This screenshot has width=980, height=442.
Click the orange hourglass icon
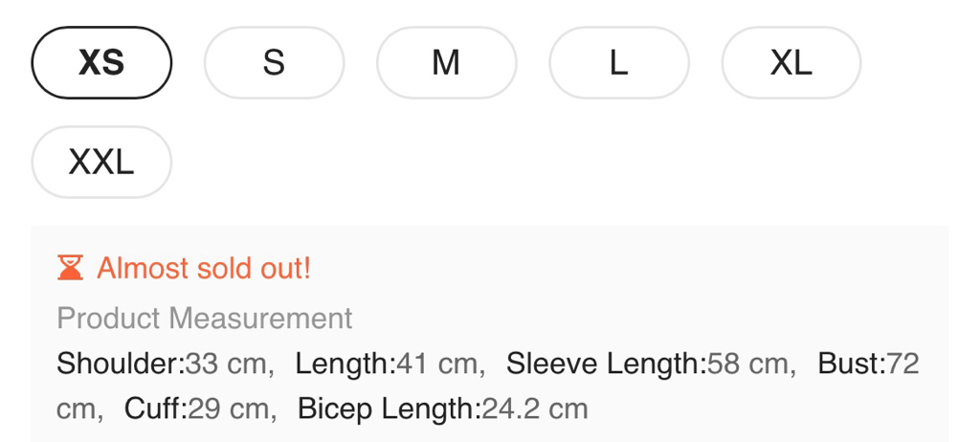coord(70,268)
